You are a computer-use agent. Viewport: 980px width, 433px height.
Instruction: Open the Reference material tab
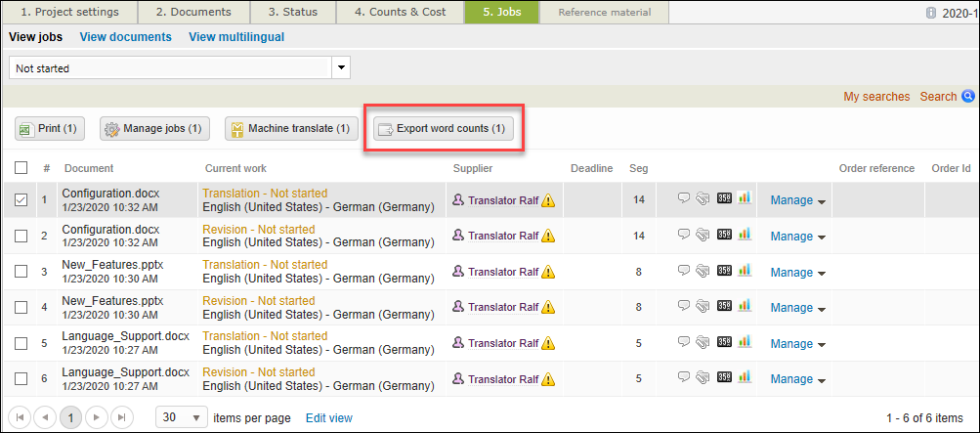pyautogui.click(x=605, y=13)
